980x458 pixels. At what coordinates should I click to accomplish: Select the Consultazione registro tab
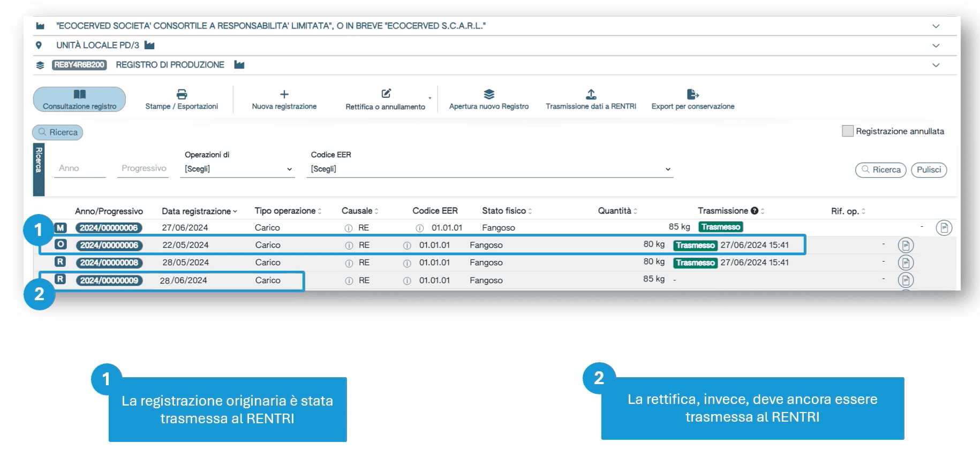pos(79,100)
